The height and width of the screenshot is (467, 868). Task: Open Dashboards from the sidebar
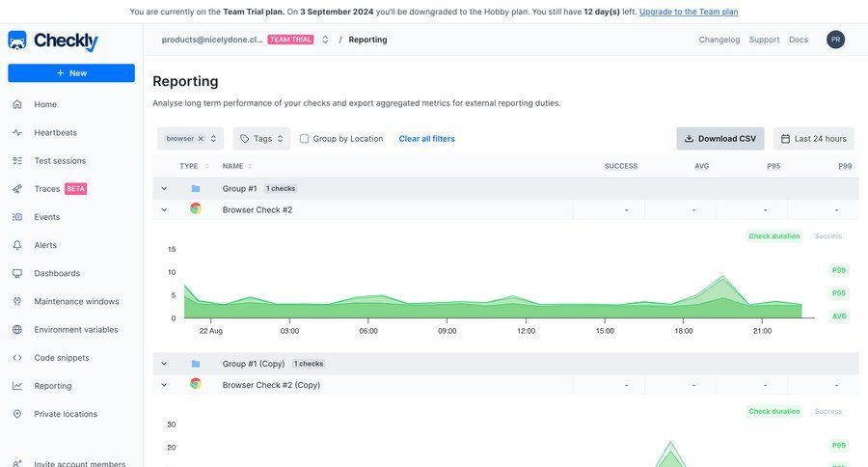57,273
